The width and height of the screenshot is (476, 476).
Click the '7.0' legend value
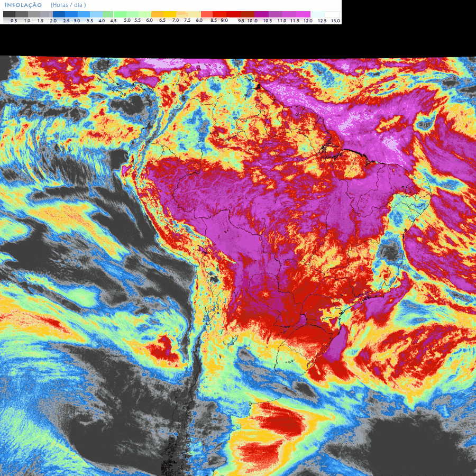point(176,20)
